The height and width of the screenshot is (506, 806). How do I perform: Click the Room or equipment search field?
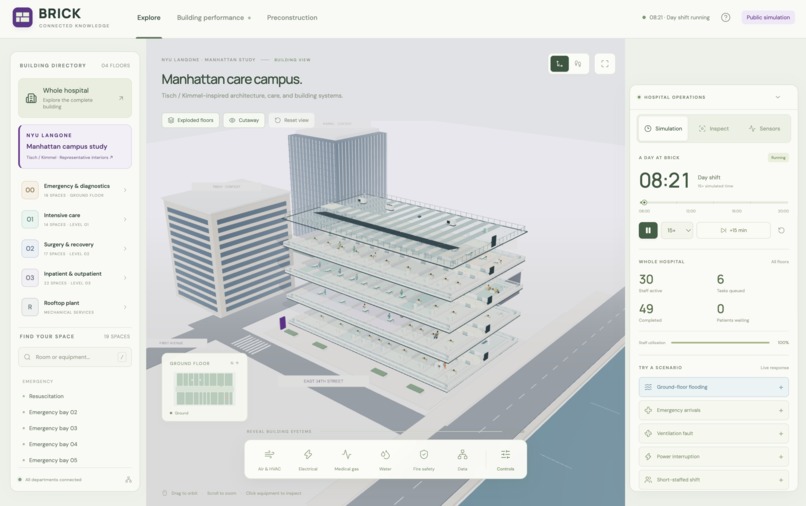75,357
